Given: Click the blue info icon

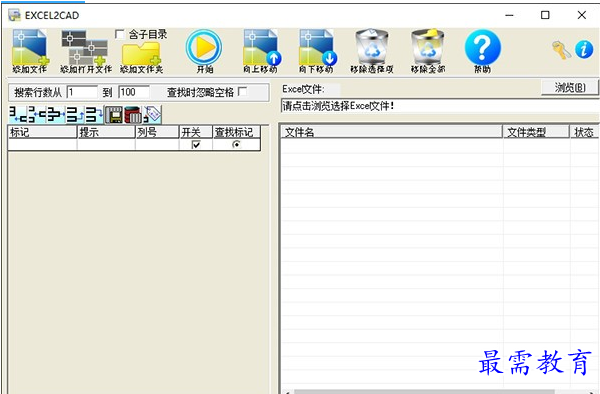Looking at the screenshot, I should (584, 50).
